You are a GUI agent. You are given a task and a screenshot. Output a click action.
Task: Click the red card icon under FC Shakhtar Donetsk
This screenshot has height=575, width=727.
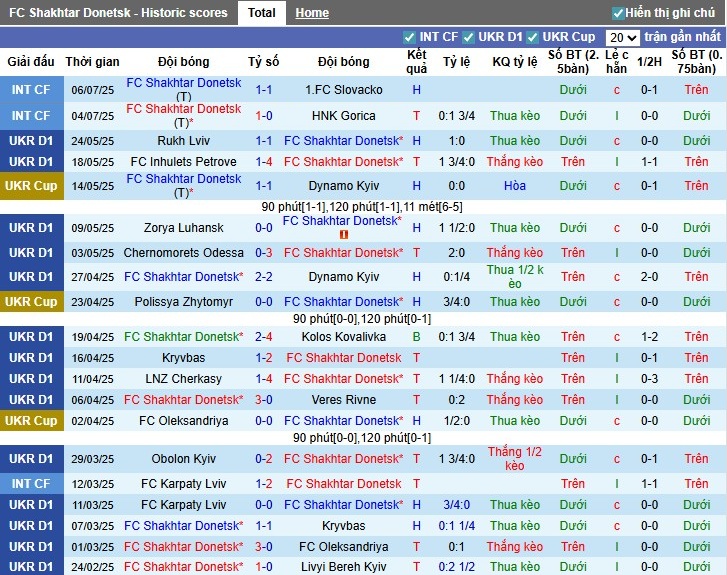343,235
